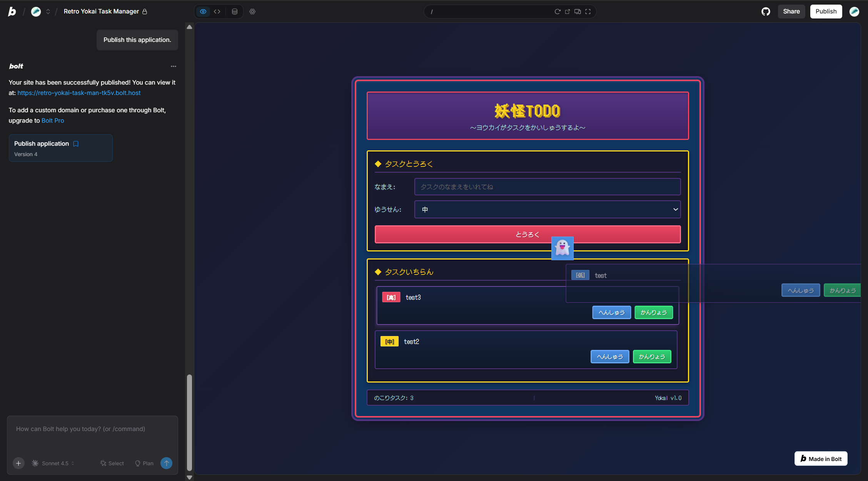The width and height of the screenshot is (868, 481).
Task: Switch to the code editor view icon
Action: click(217, 12)
